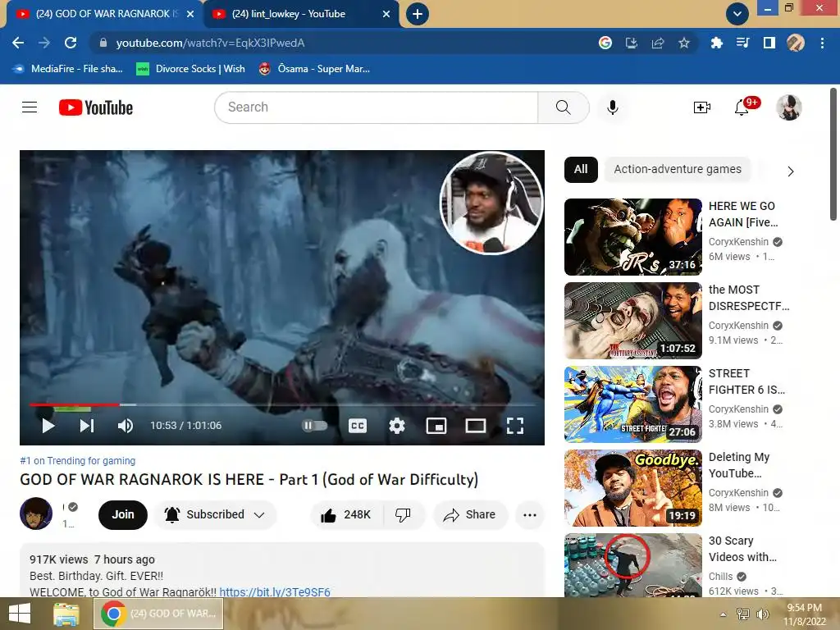Go back to the previous page
Image resolution: width=840 pixels, height=630 pixels.
click(x=18, y=43)
